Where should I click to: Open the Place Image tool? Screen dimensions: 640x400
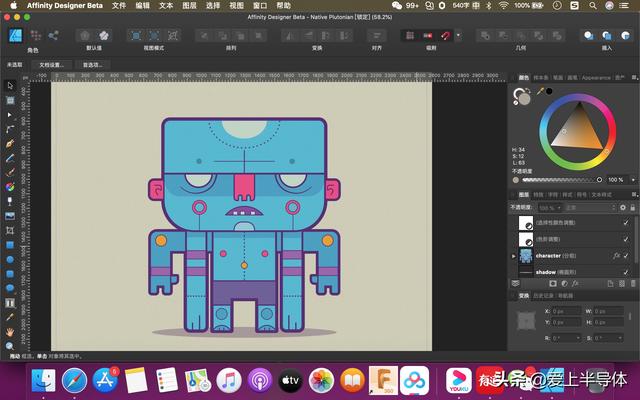[10, 216]
